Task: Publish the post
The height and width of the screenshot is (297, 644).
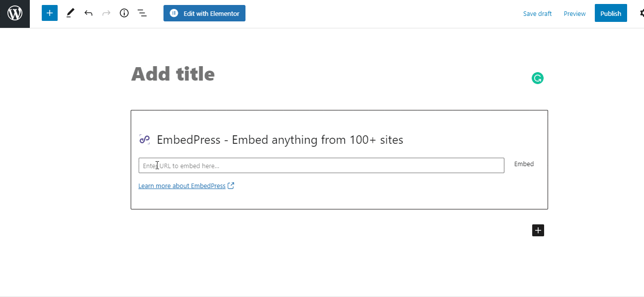Action: click(611, 13)
